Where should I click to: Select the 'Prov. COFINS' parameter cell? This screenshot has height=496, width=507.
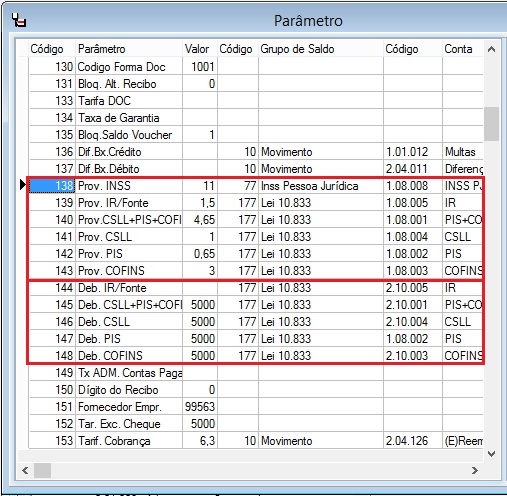click(x=129, y=271)
